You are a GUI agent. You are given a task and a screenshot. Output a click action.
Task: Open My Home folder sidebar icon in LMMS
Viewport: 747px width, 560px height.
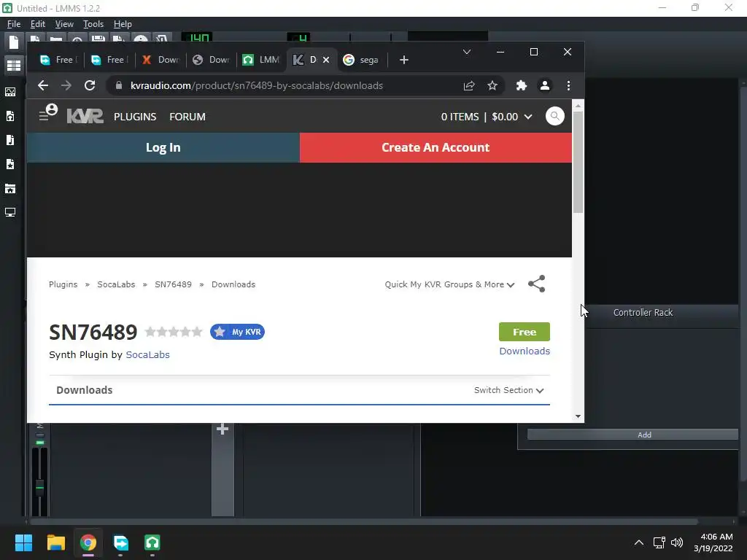(x=10, y=189)
